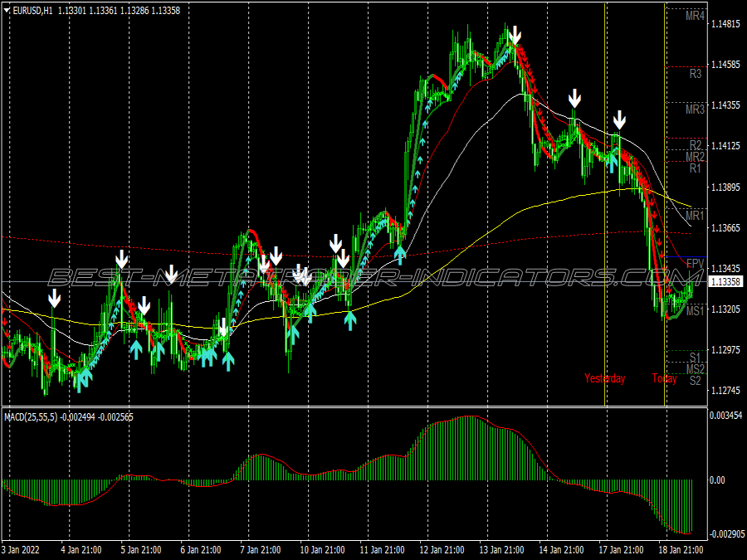Click the MR2 pivot level label
Viewport: 747px width, 560px height.
[x=695, y=157]
